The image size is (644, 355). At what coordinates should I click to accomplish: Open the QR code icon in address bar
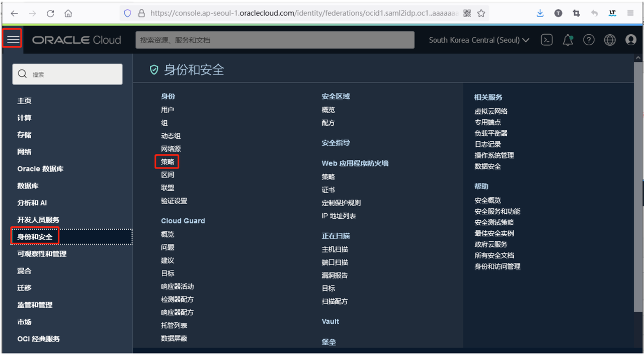467,14
